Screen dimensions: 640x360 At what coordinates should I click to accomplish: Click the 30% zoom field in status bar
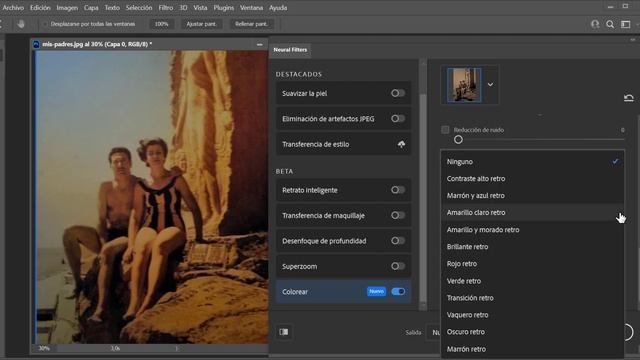point(44,348)
